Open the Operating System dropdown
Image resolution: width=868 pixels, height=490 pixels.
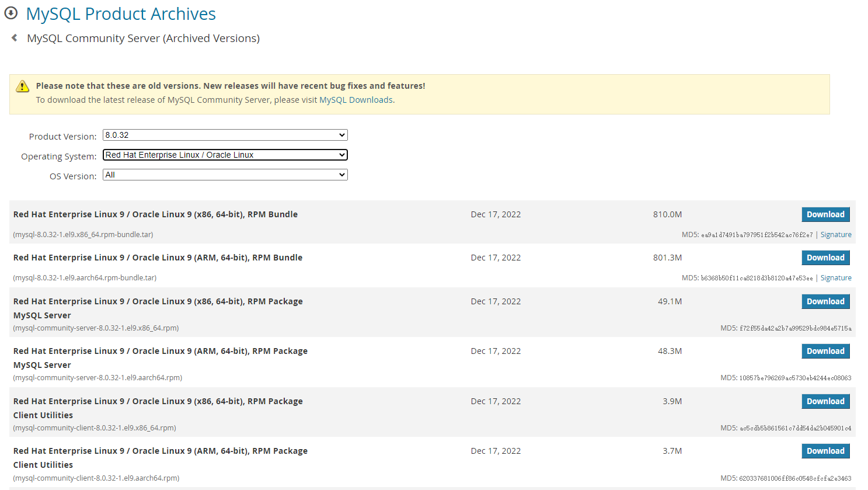tap(225, 155)
